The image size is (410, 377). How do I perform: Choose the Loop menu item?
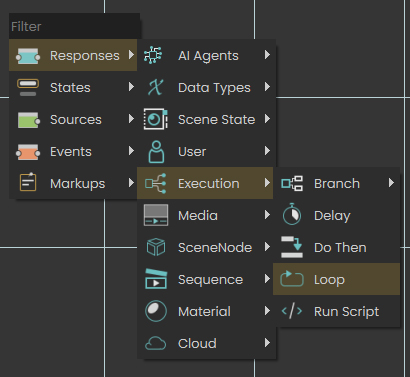click(336, 279)
